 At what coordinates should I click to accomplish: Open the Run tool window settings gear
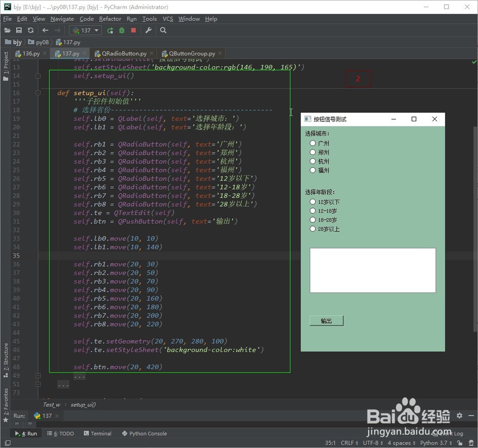459,416
